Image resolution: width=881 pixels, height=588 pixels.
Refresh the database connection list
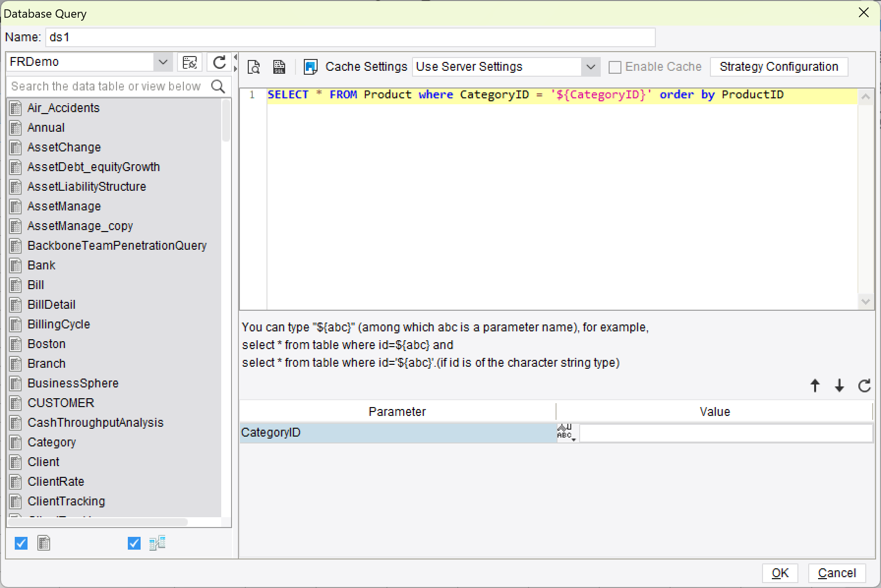[x=220, y=62]
